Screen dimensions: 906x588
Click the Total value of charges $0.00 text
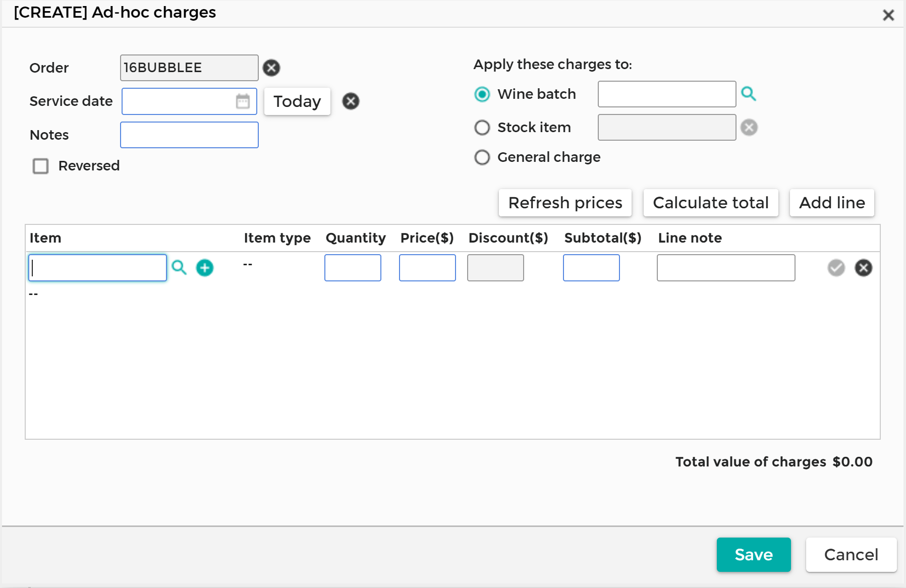774,462
